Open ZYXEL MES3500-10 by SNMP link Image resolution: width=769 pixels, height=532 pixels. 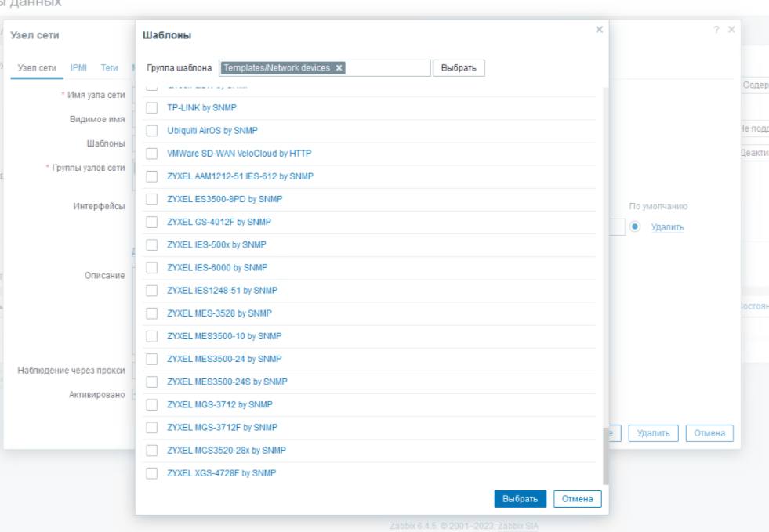click(x=225, y=336)
